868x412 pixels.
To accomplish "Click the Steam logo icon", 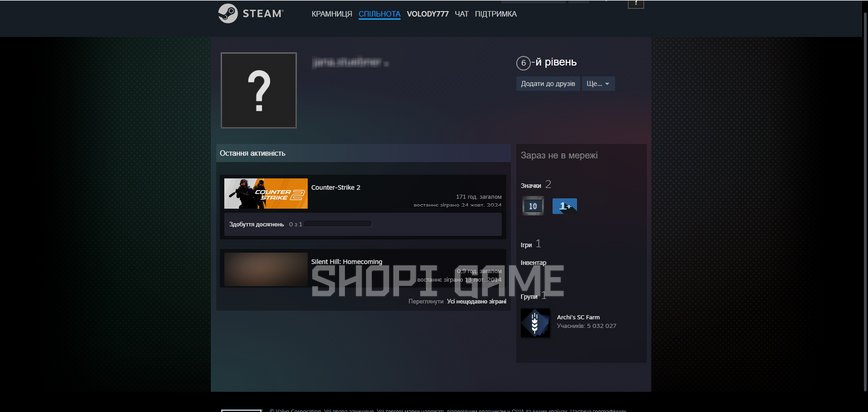I will click(x=228, y=14).
